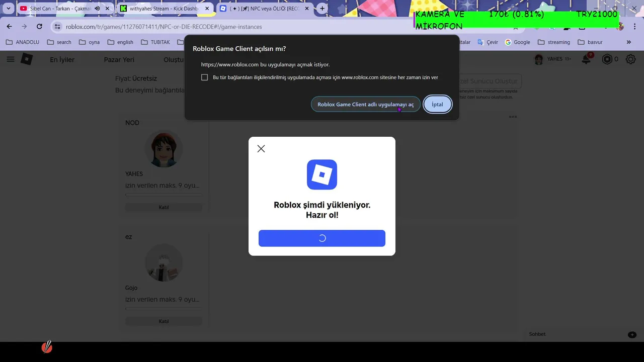Screen dimensions: 644x362
Task: Mute the YouTube tab audio icon
Action: click(97, 9)
